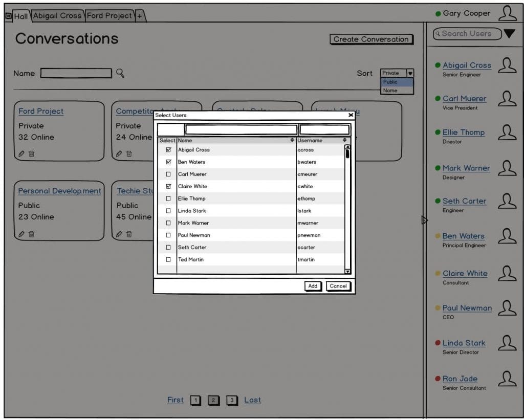The width and height of the screenshot is (524, 420).
Task: Uncheck the Claire White checkbox
Action: 168,186
